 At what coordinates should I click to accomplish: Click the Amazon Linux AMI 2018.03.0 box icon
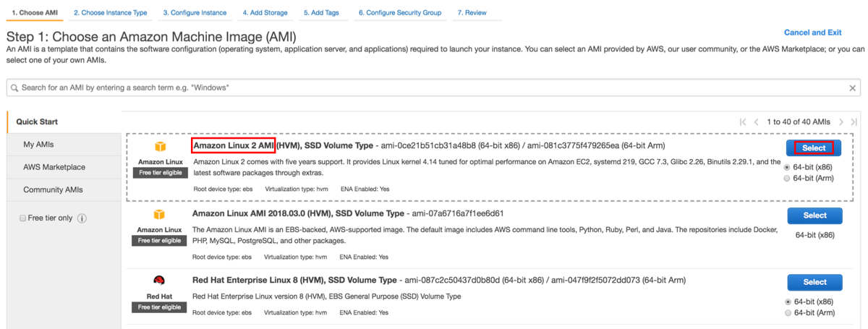tap(160, 215)
